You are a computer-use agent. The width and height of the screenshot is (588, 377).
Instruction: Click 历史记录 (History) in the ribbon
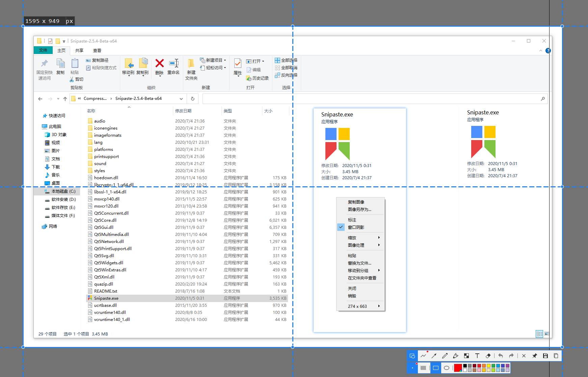click(258, 78)
